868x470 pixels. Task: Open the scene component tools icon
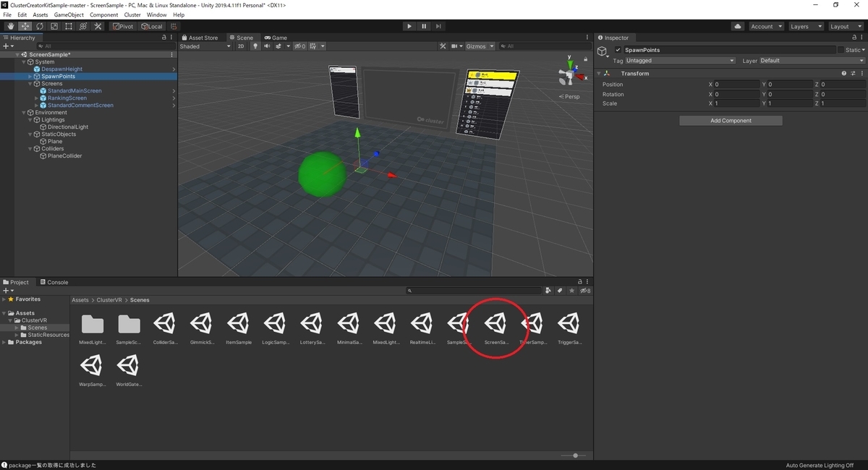[x=443, y=46]
